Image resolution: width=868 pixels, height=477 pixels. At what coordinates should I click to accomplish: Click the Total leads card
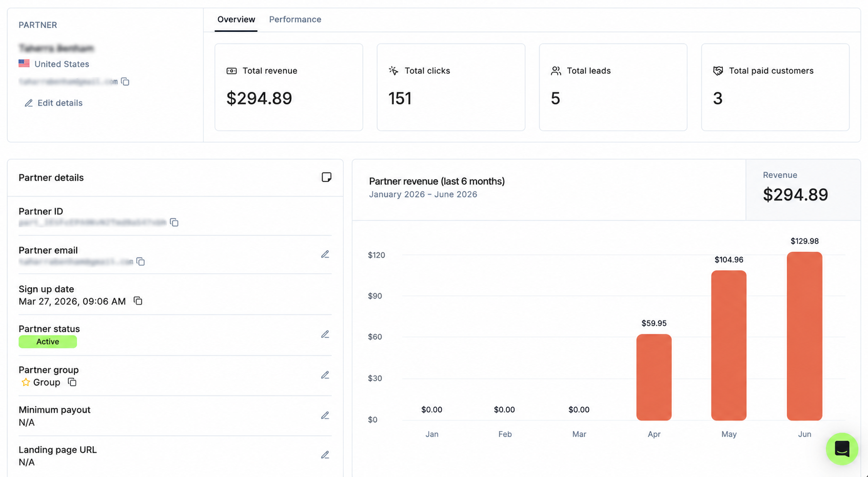pos(613,87)
